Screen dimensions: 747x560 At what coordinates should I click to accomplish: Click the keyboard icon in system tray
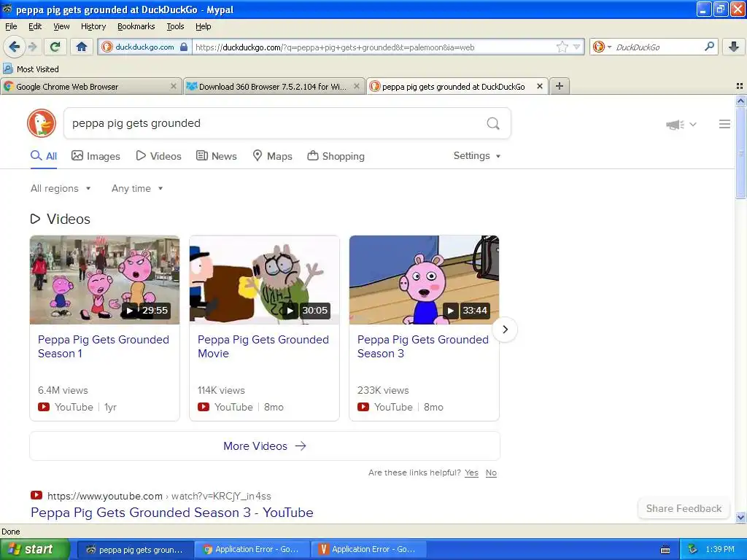coord(665,550)
